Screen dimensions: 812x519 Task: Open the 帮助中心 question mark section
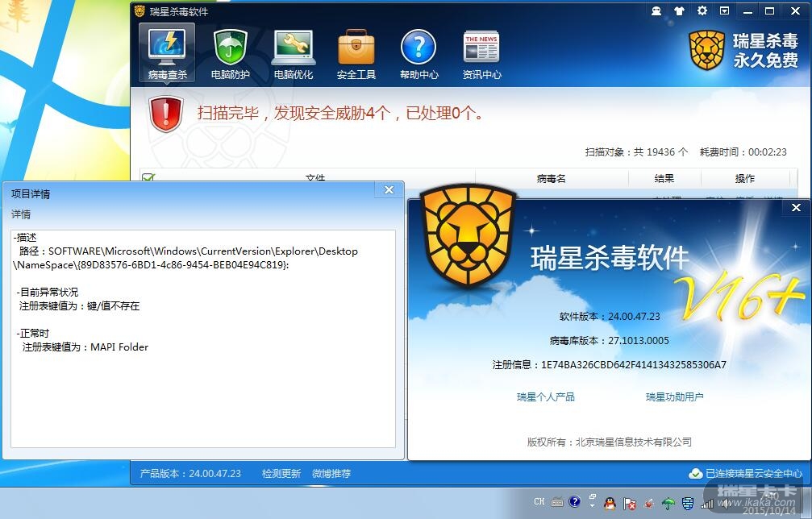click(418, 54)
